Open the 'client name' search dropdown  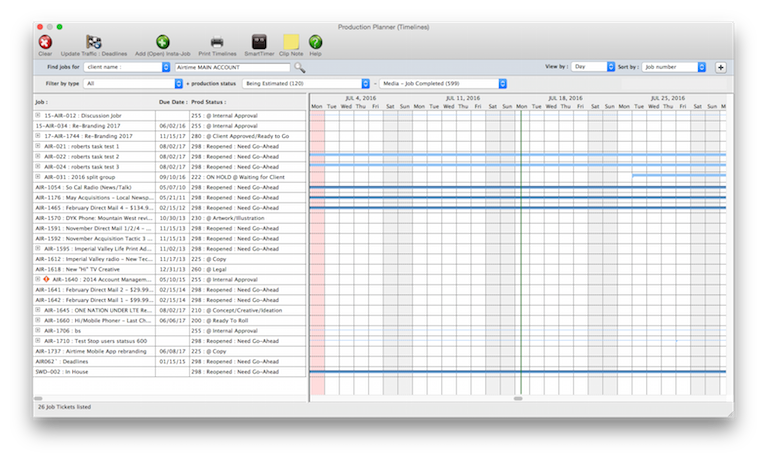(x=128, y=67)
